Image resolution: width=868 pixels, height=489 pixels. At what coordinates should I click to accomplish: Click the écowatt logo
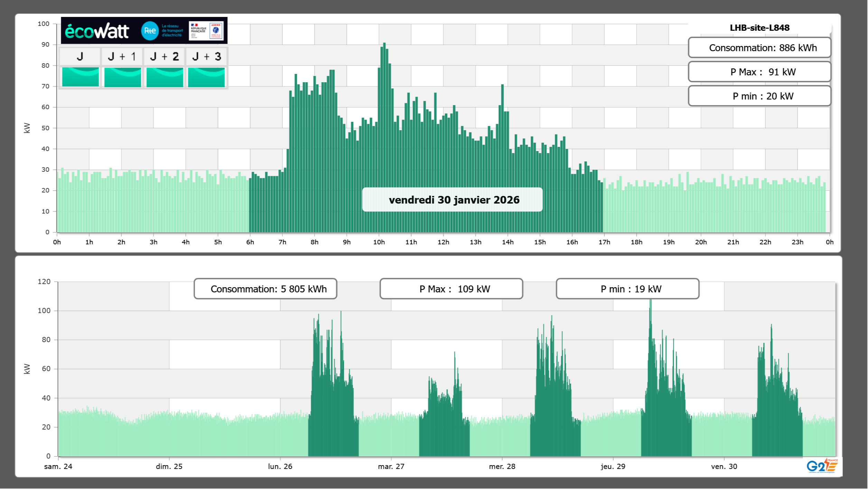click(97, 31)
